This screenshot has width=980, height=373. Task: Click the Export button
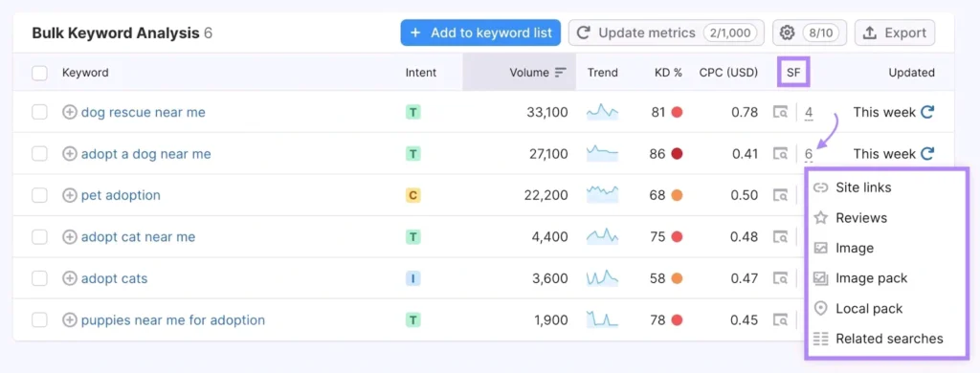point(895,33)
